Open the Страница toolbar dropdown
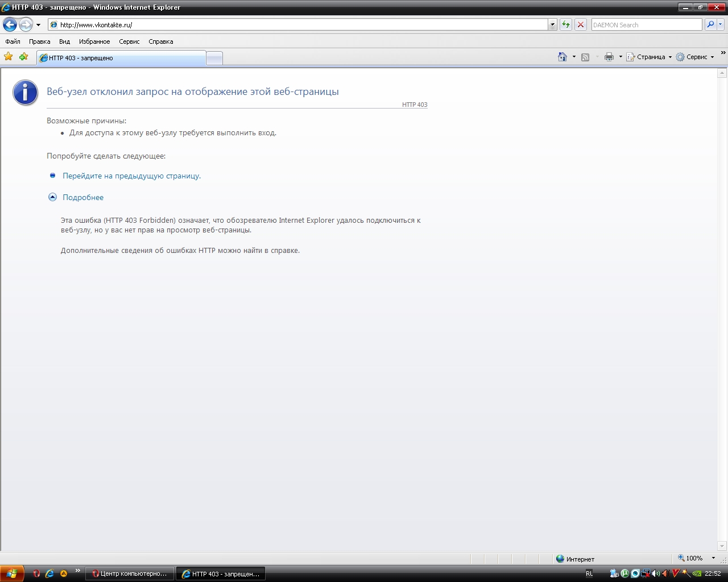 pyautogui.click(x=649, y=57)
